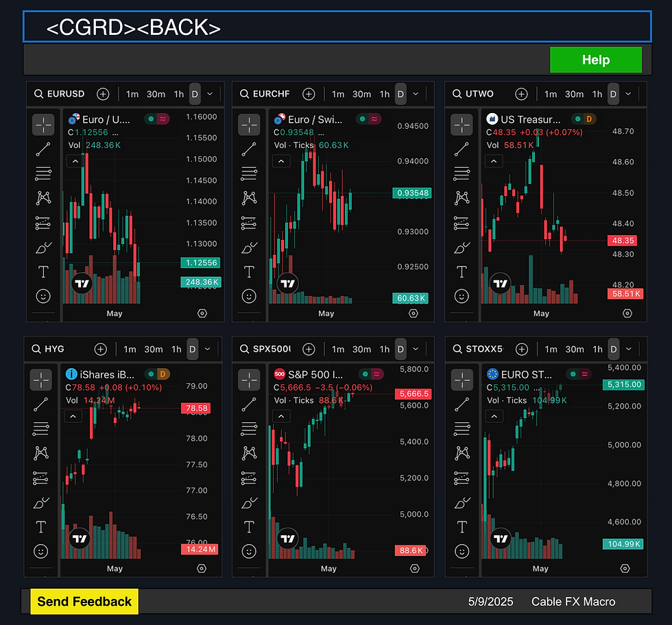The width and height of the screenshot is (672, 625).
Task: Expand the interval dropdown in EURCHF chart
Action: pyautogui.click(x=416, y=94)
